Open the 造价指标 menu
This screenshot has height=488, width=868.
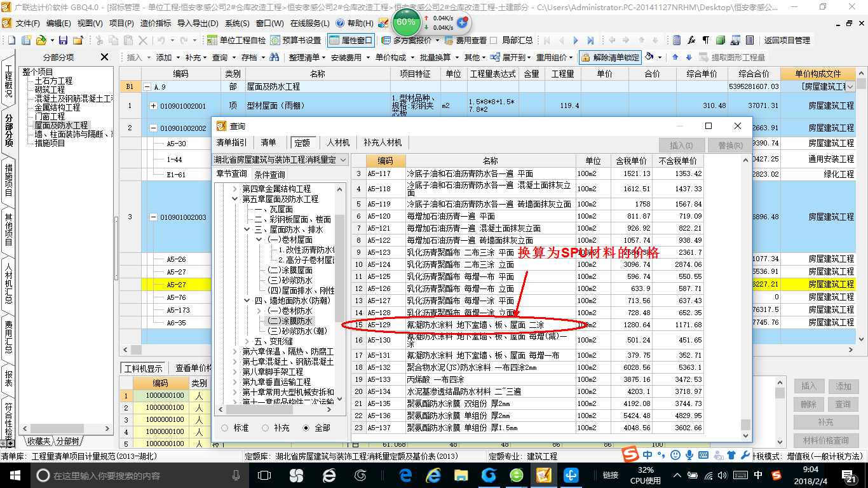155,23
